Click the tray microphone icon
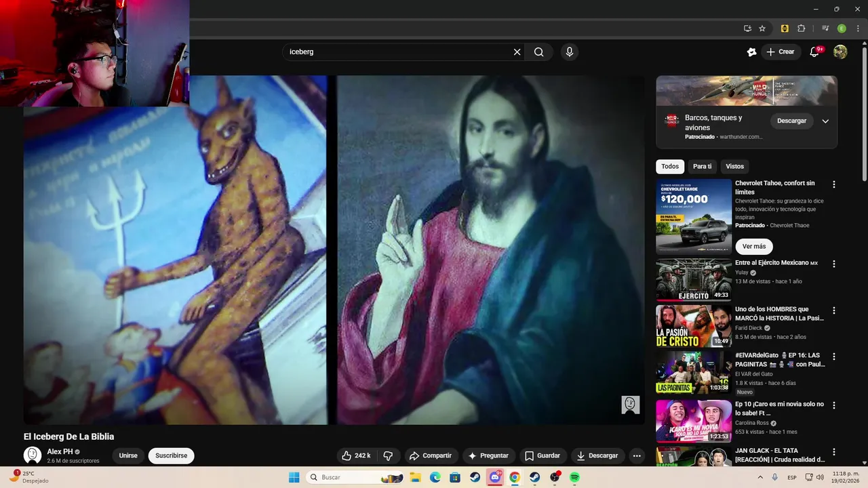Image resolution: width=868 pixels, height=488 pixels. (x=775, y=477)
